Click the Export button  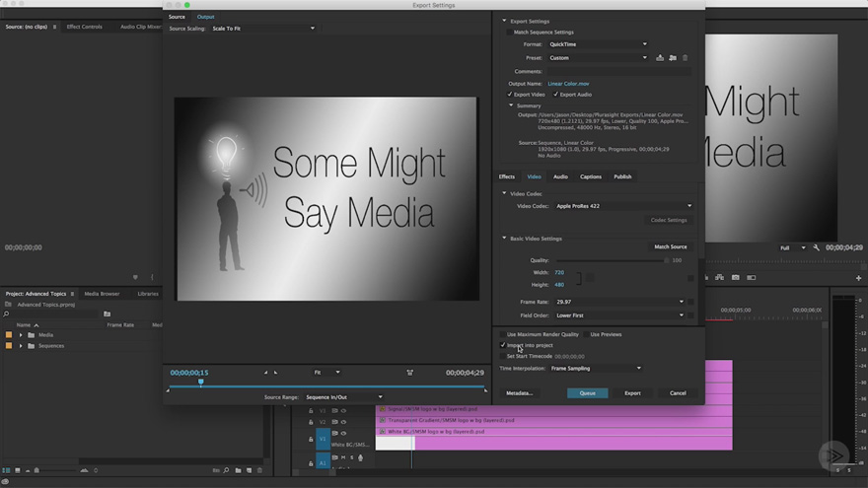click(632, 392)
